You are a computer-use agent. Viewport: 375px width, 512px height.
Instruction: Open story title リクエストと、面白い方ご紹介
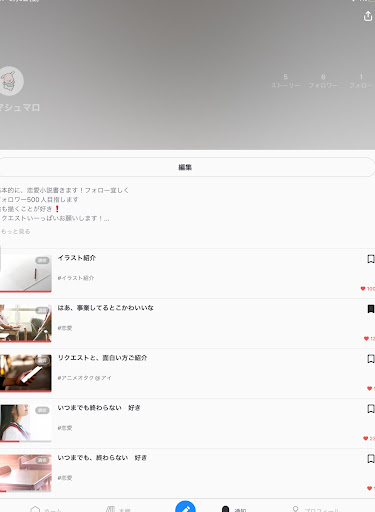pyautogui.click(x=102, y=358)
